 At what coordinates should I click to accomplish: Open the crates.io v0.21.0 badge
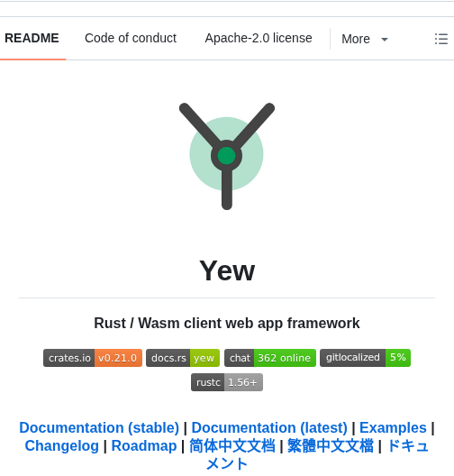click(93, 358)
